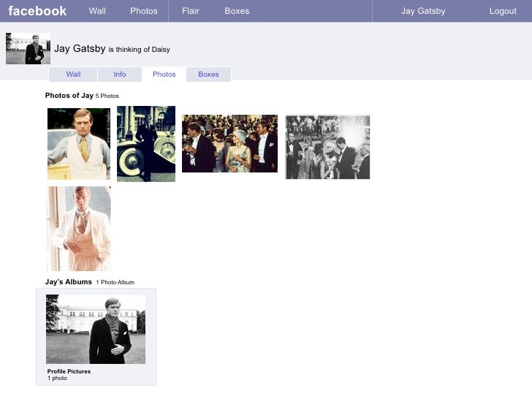Go to Flair in the top navigation bar
532x399 pixels.
[x=190, y=11]
